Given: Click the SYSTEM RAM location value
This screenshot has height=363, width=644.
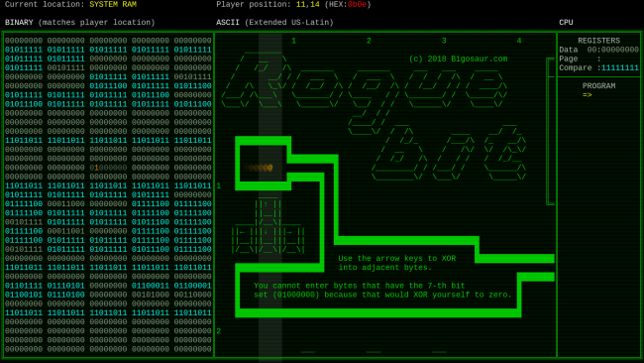Looking at the screenshot, I should 113,5.
